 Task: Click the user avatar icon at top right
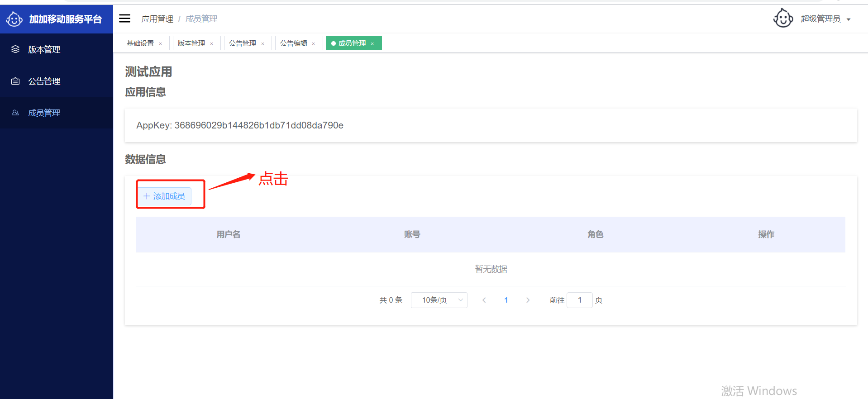coord(783,19)
